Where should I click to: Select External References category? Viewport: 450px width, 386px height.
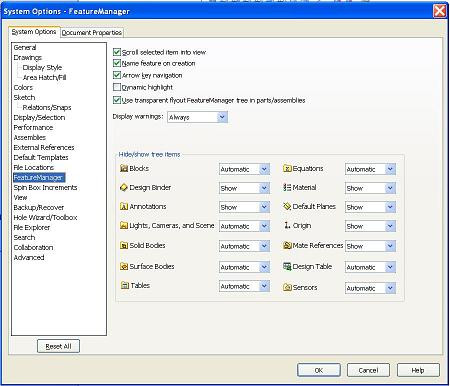click(44, 147)
